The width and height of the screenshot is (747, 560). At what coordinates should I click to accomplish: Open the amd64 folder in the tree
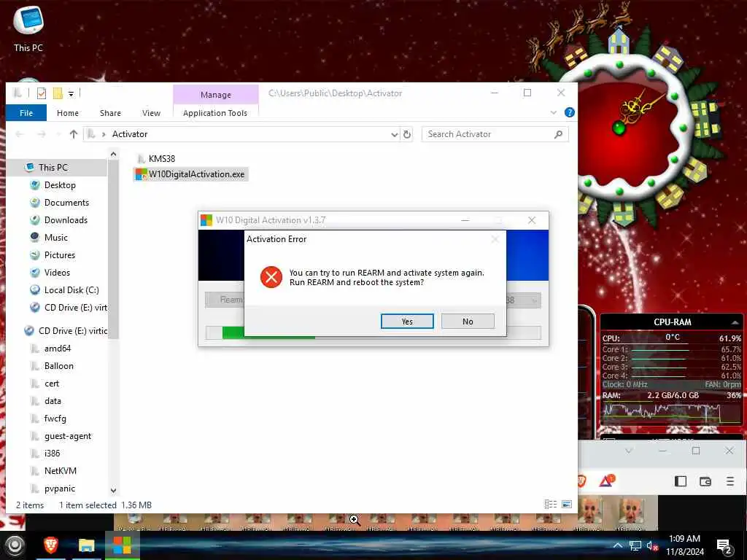(x=57, y=349)
